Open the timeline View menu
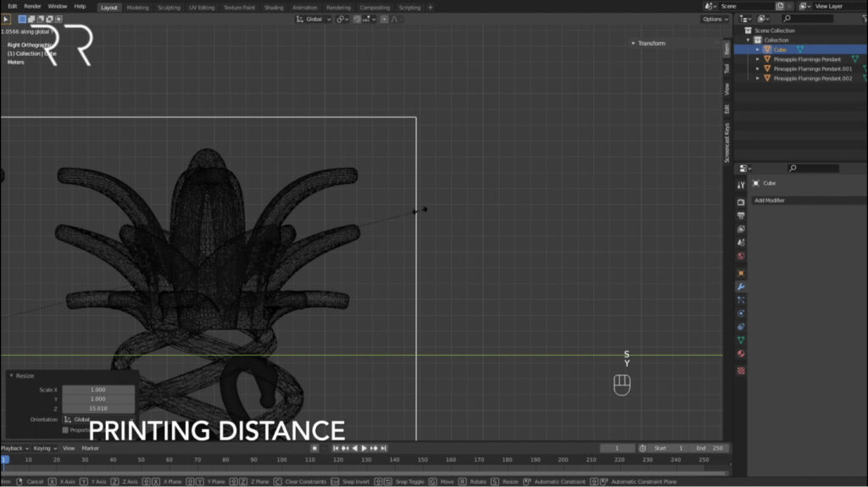 click(x=69, y=448)
